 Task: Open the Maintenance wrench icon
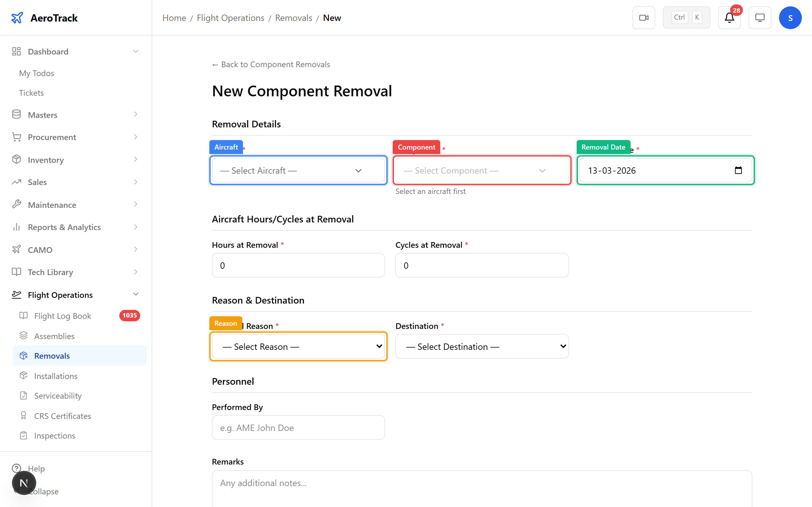tap(17, 205)
